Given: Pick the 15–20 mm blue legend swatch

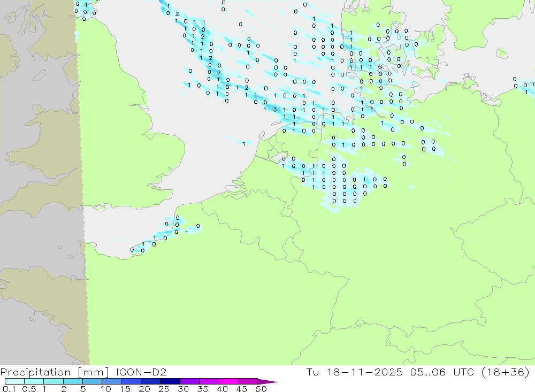Looking at the screenshot, I should [132, 381].
